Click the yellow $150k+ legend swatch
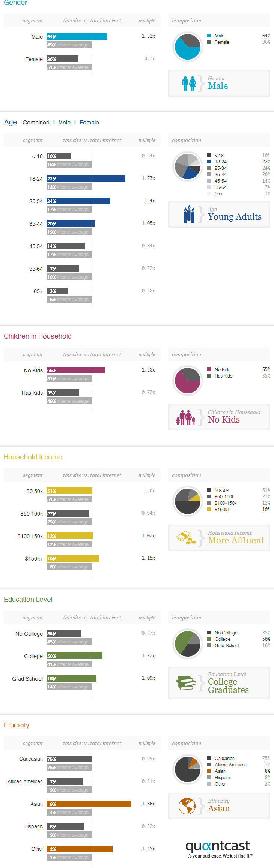Viewport: 274px width, 868px height. 209,510
